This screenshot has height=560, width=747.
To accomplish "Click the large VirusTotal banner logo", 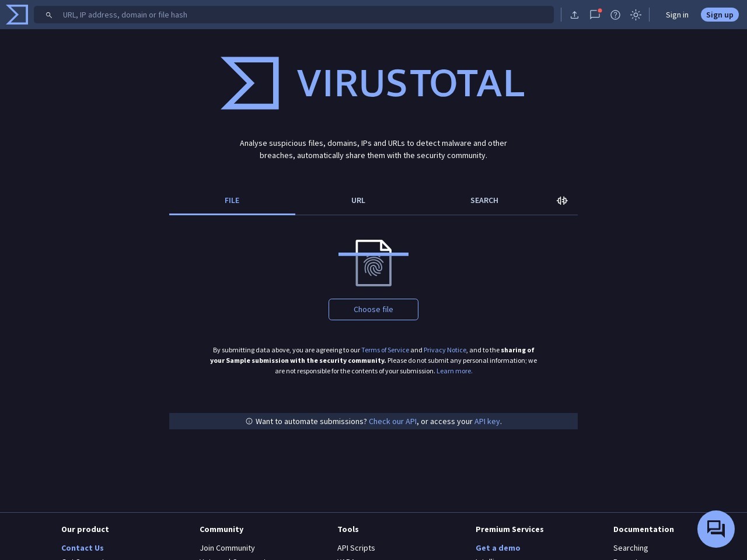I will tap(372, 83).
